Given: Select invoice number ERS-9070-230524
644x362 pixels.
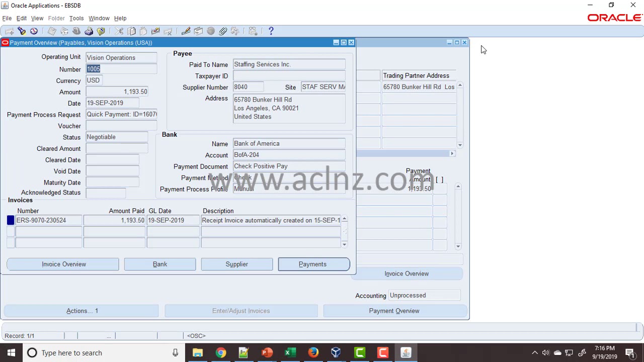Looking at the screenshot, I should pos(49,220).
